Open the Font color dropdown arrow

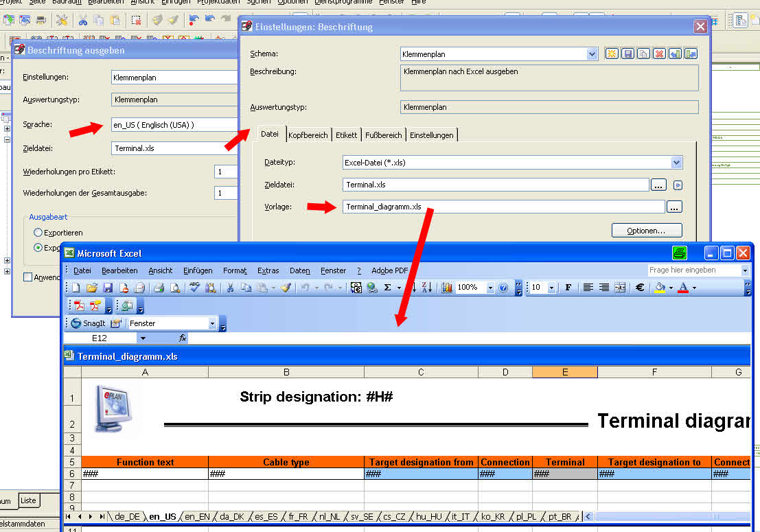coord(694,288)
